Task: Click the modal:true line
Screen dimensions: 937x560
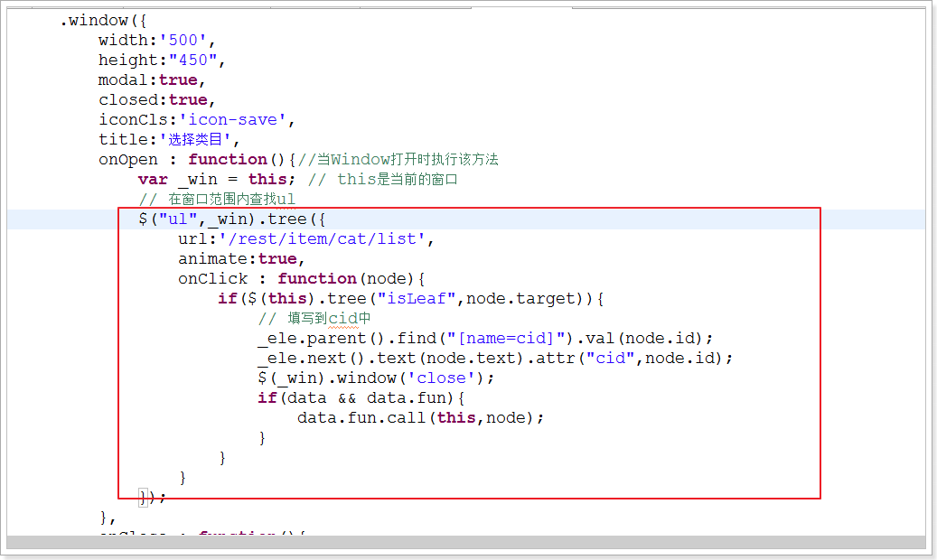Action: click(152, 79)
